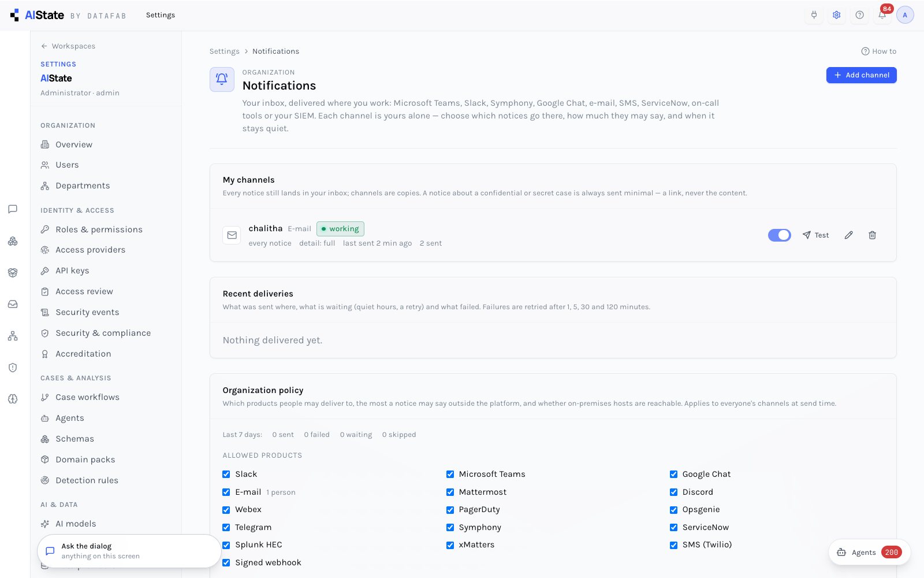924x578 pixels.
Task: Uncheck the Google Chat checkbox
Action: click(673, 474)
